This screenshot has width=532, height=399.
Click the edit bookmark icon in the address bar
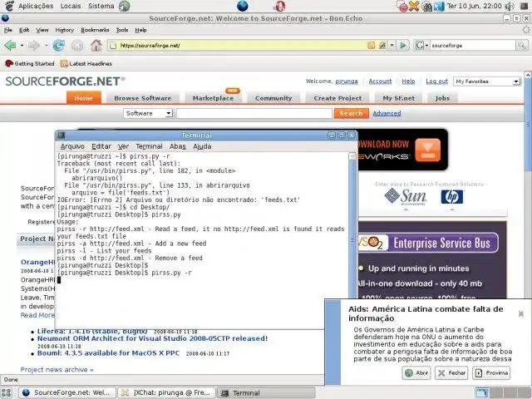click(382, 45)
